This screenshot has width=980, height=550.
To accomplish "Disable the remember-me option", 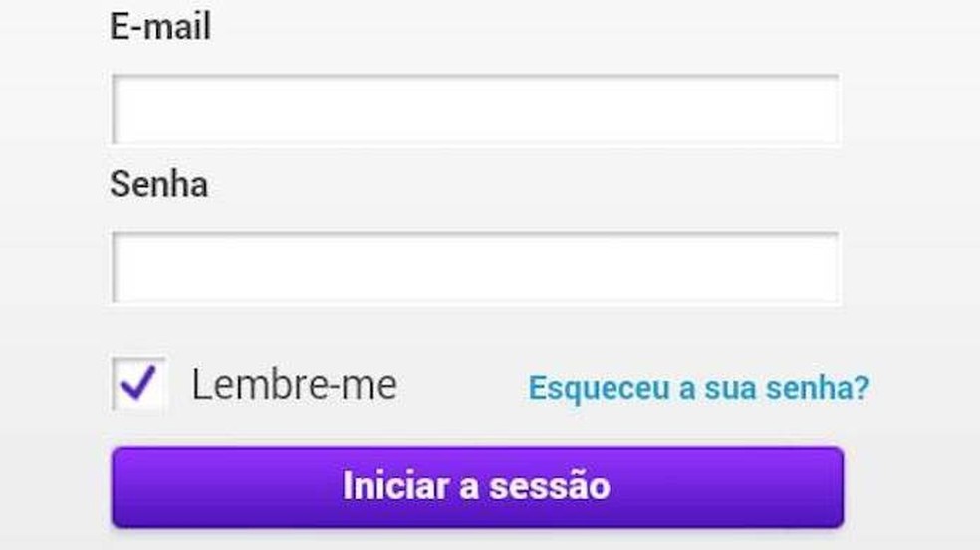I will (138, 384).
